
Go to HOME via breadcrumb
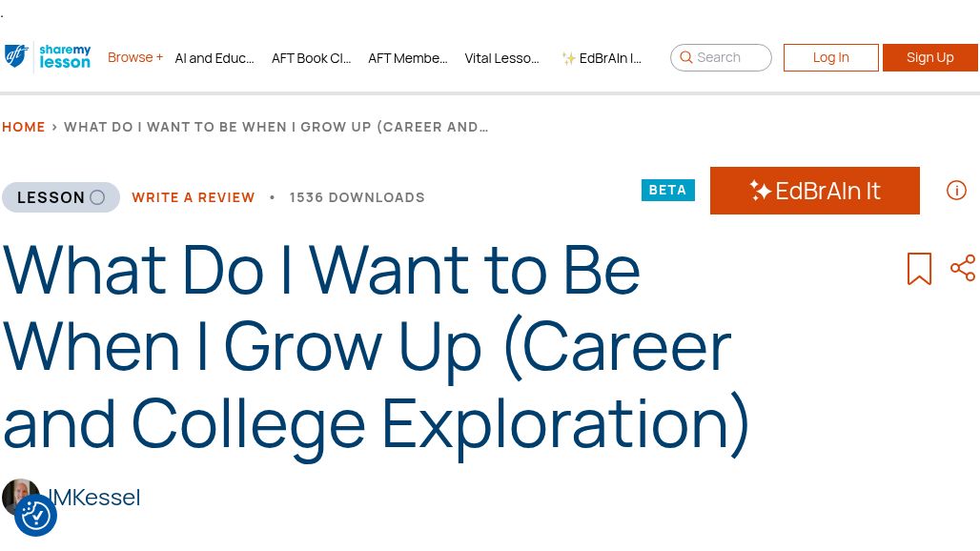point(24,127)
